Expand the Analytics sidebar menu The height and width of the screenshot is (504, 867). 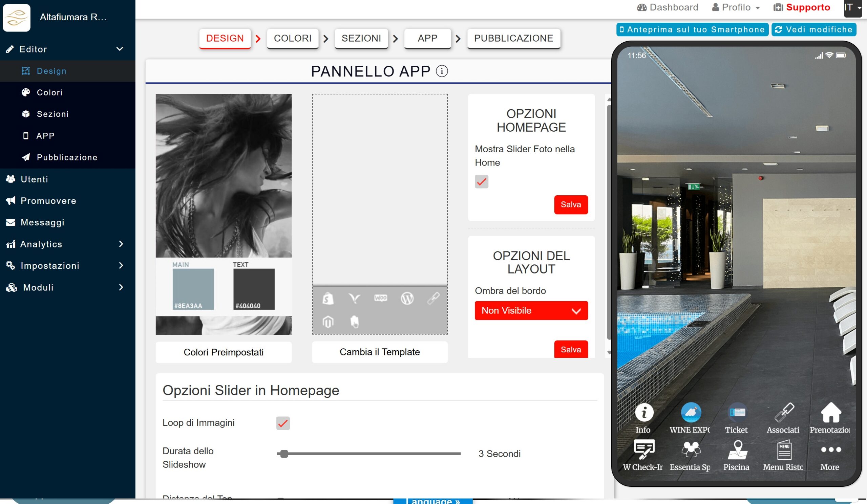67,244
